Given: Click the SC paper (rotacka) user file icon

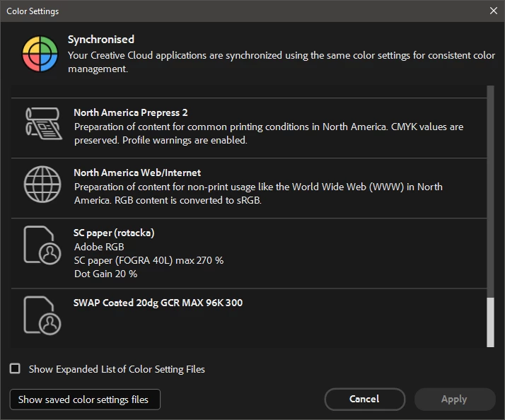Looking at the screenshot, I should pos(42,245).
